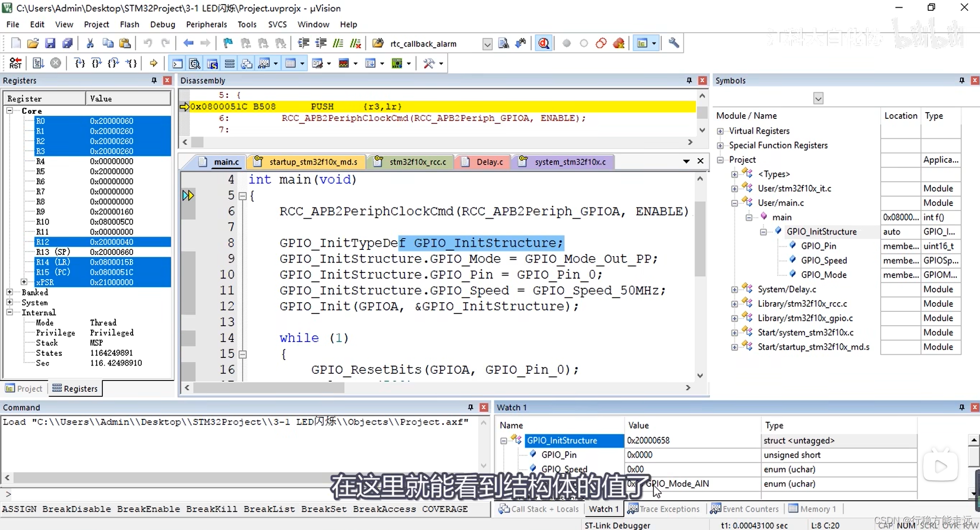This screenshot has height=530, width=980.
Task: Click the command line input field
Action: 246,494
